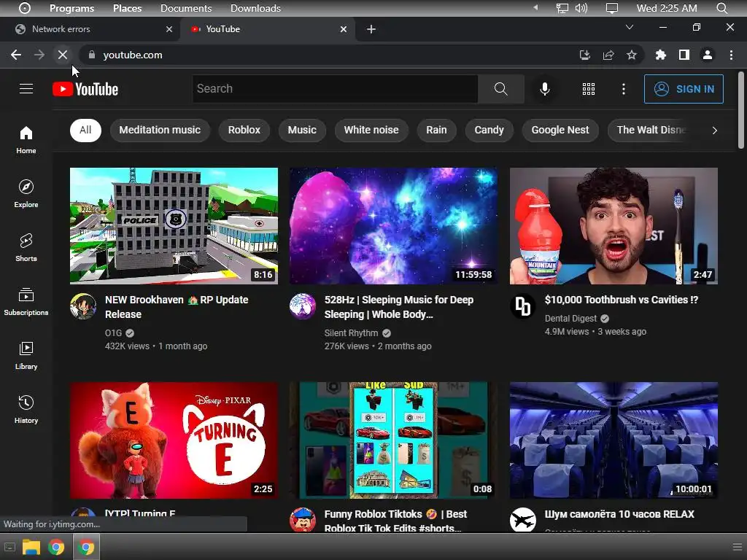Open YouTube settings three-dot menu

click(x=623, y=89)
